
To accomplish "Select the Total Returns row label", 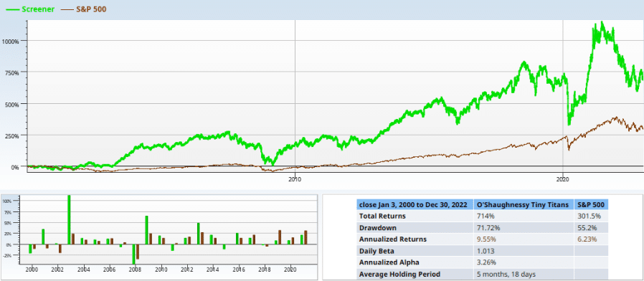I will 382,216.
